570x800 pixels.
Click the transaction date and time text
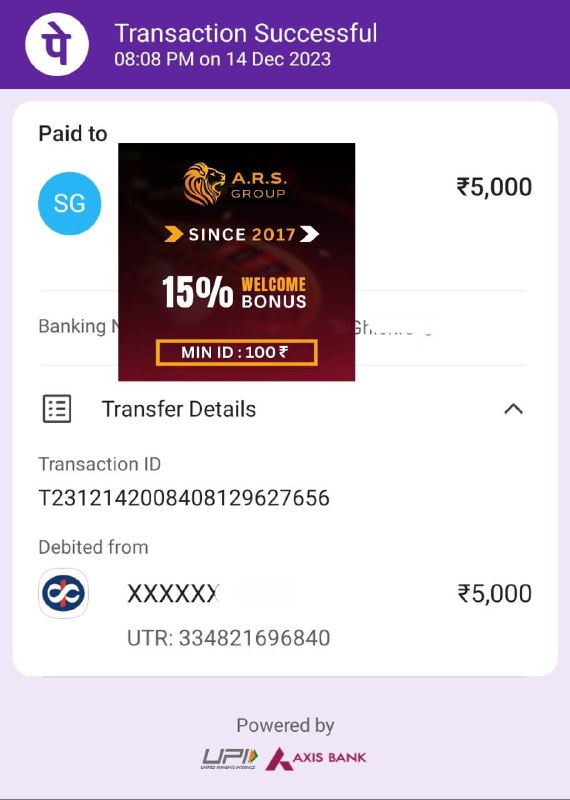pyautogui.click(x=222, y=59)
